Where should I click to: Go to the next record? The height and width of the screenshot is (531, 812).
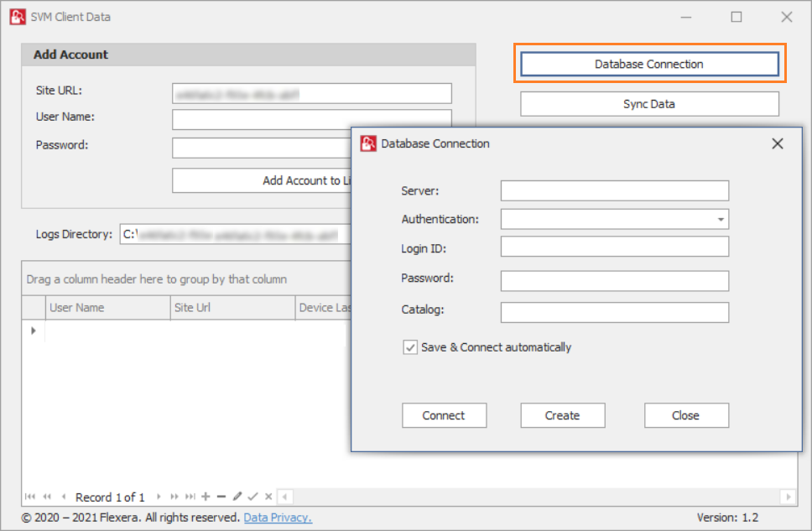point(159,497)
